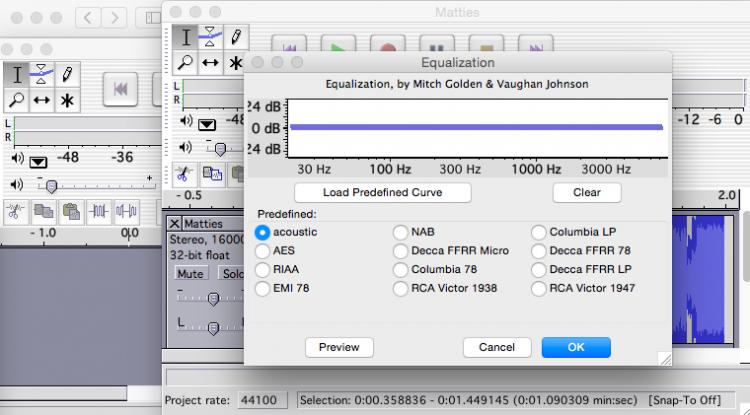Viewport: 750px width, 415px height.
Task: Click the Project rate 44100 box
Action: coord(262,400)
